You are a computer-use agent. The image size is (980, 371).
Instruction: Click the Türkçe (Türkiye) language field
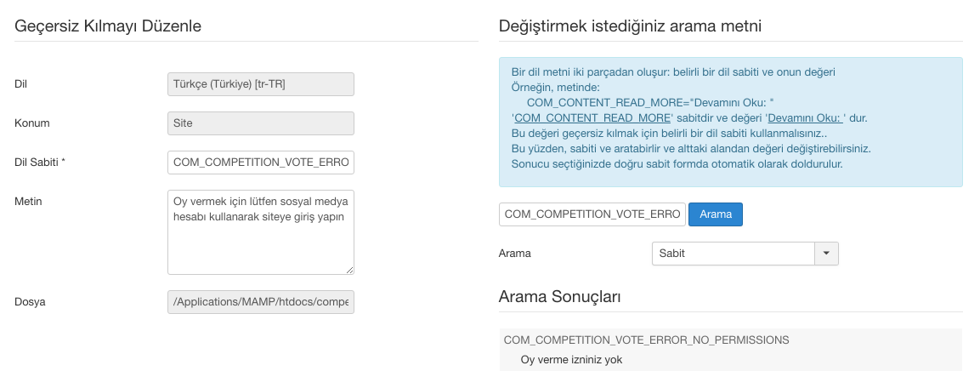(x=261, y=84)
